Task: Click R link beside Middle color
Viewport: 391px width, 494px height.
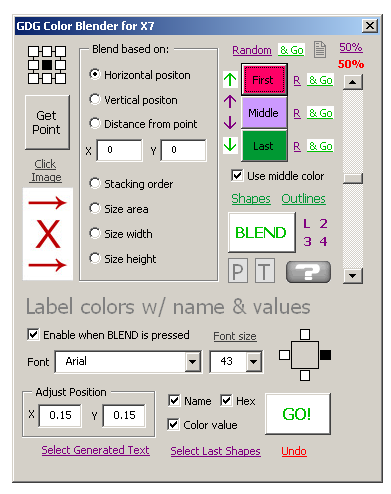Action: (297, 113)
